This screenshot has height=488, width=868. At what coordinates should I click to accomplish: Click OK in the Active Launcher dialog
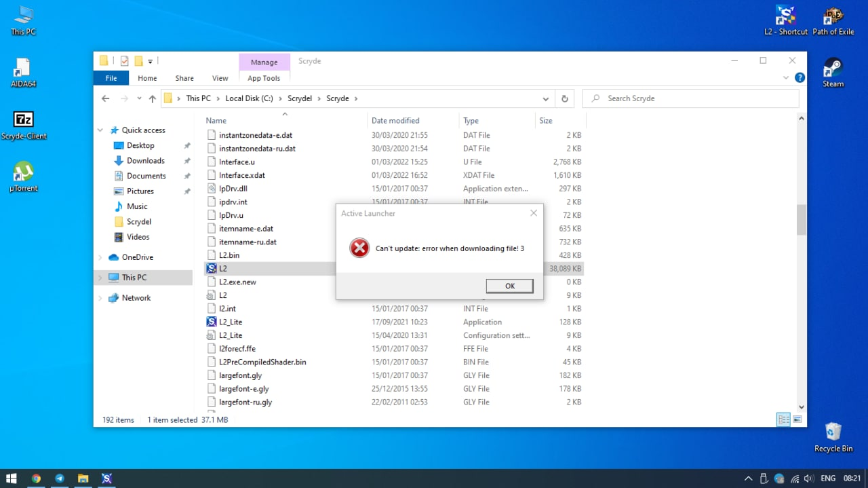509,286
